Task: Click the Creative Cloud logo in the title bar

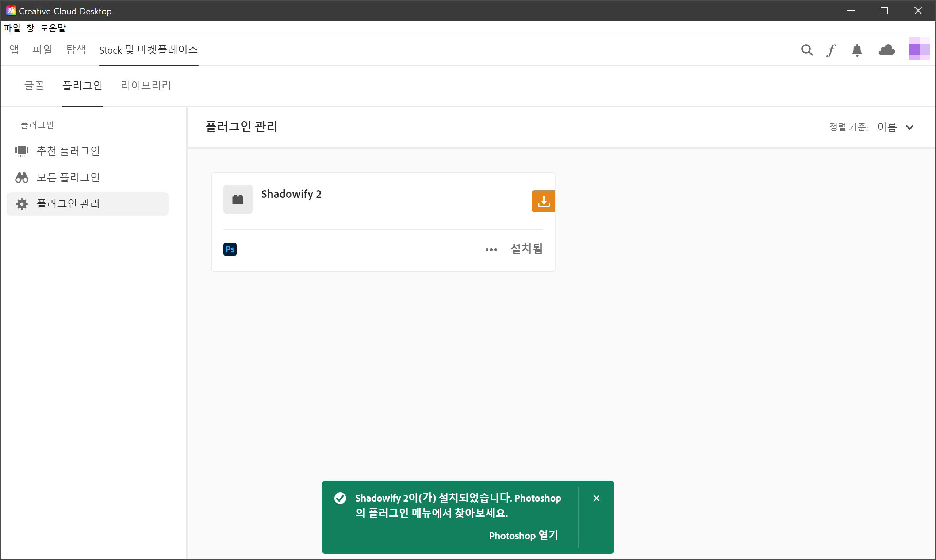Action: coord(11,11)
